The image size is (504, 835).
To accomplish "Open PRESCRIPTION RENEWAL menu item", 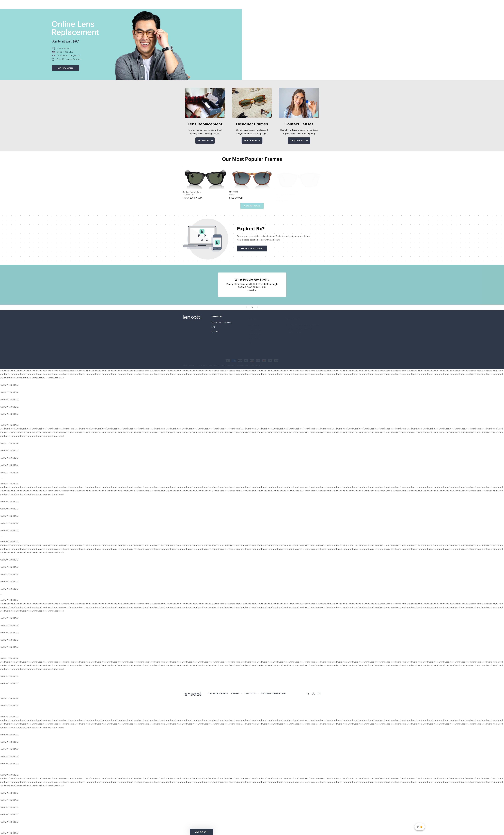I will [x=273, y=694].
